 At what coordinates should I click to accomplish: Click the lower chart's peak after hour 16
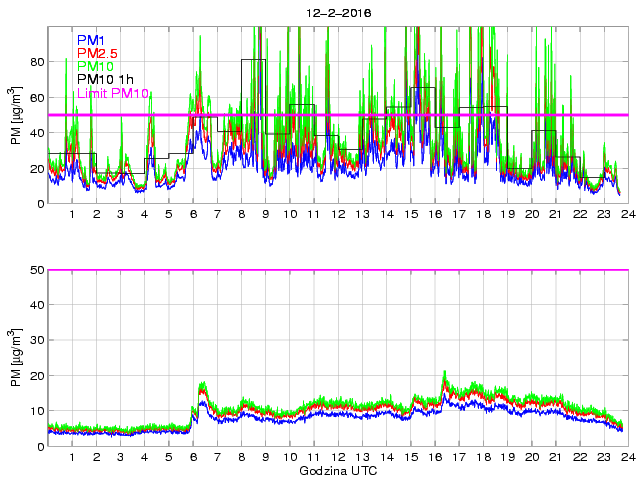pyautogui.click(x=445, y=375)
